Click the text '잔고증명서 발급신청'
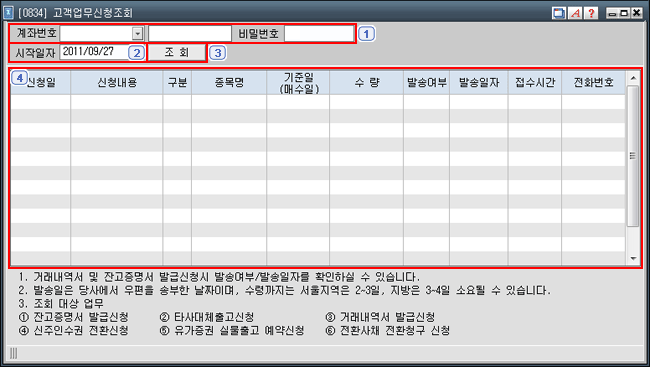Screen dimensions: 650x367 [81, 317]
